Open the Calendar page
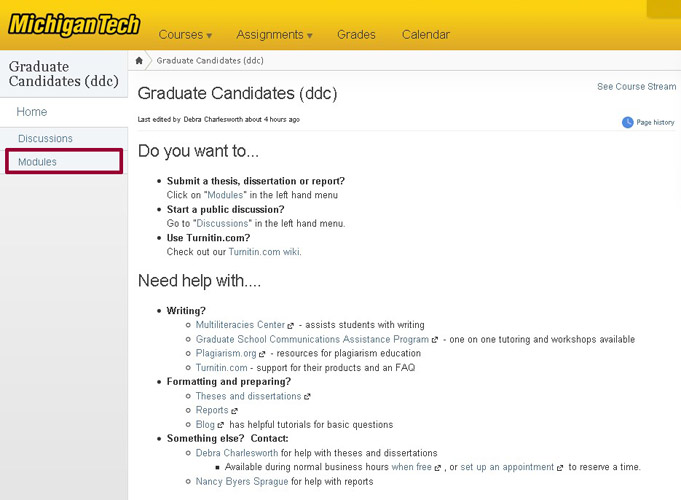 click(426, 35)
